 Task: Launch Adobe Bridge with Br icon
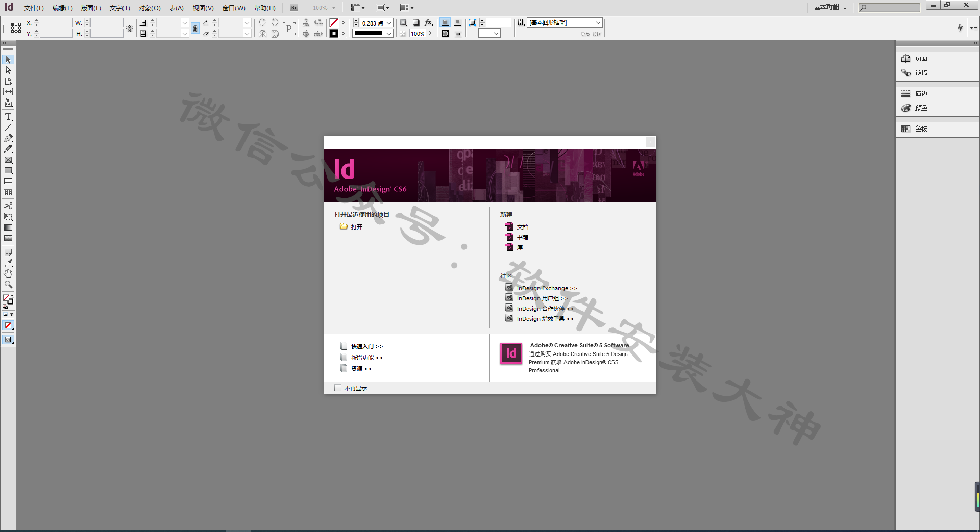(x=294, y=8)
